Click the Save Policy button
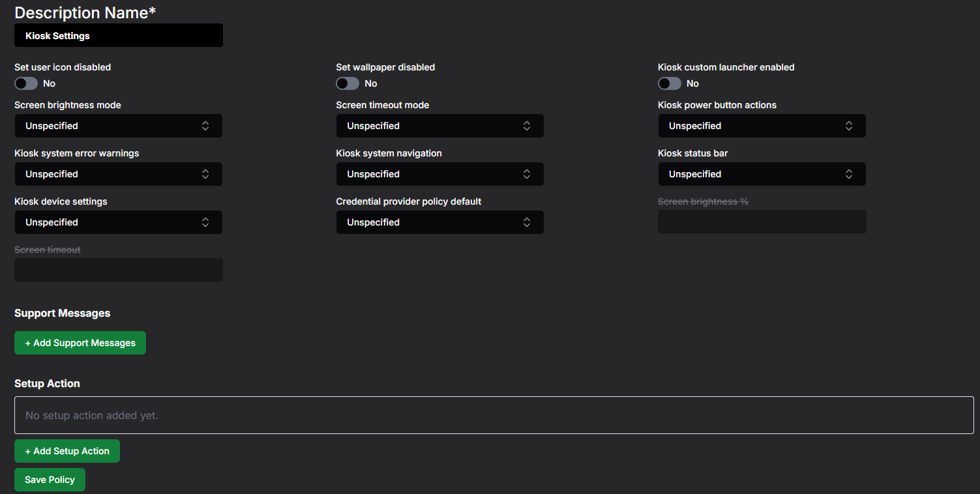The height and width of the screenshot is (494, 980). point(50,480)
